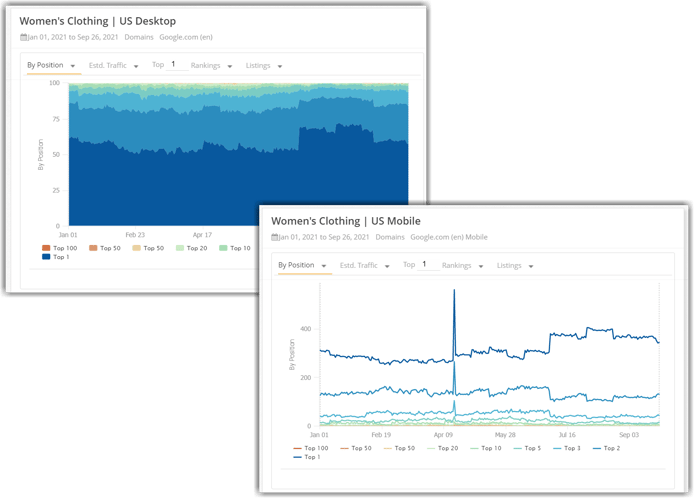Select By Position tab in US Desktop chart
This screenshot has height=499, width=694.
[48, 66]
